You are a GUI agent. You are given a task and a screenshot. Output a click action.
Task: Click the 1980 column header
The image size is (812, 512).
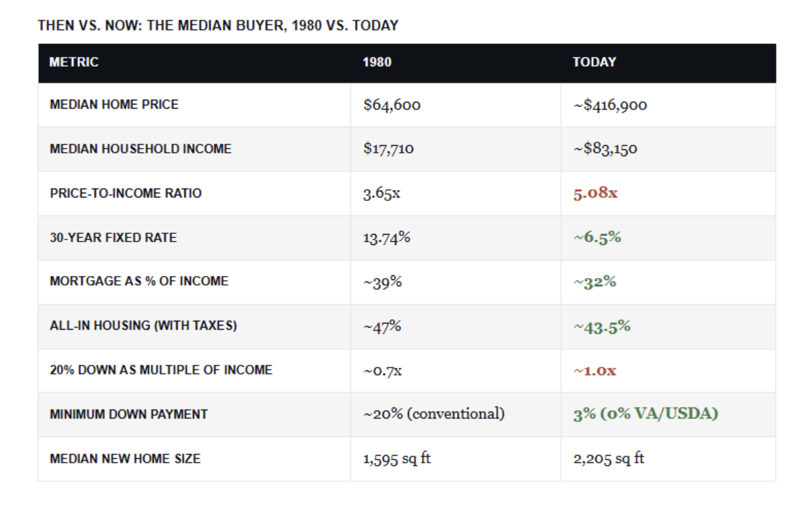click(377, 62)
